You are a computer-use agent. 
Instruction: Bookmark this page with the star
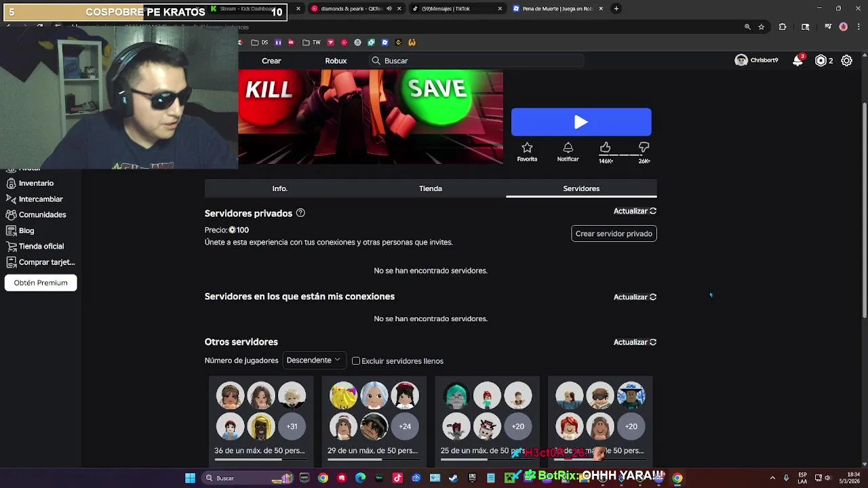tap(762, 27)
